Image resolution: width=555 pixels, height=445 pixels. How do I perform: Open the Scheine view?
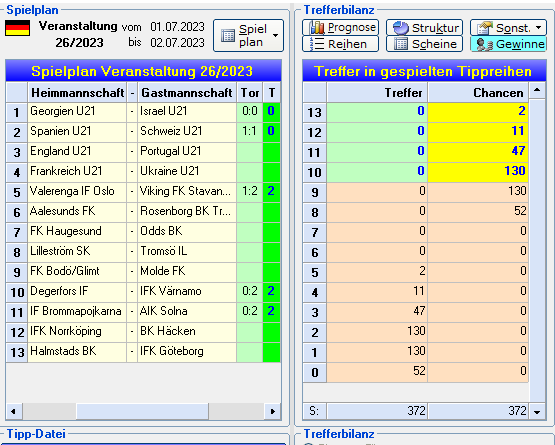click(424, 44)
